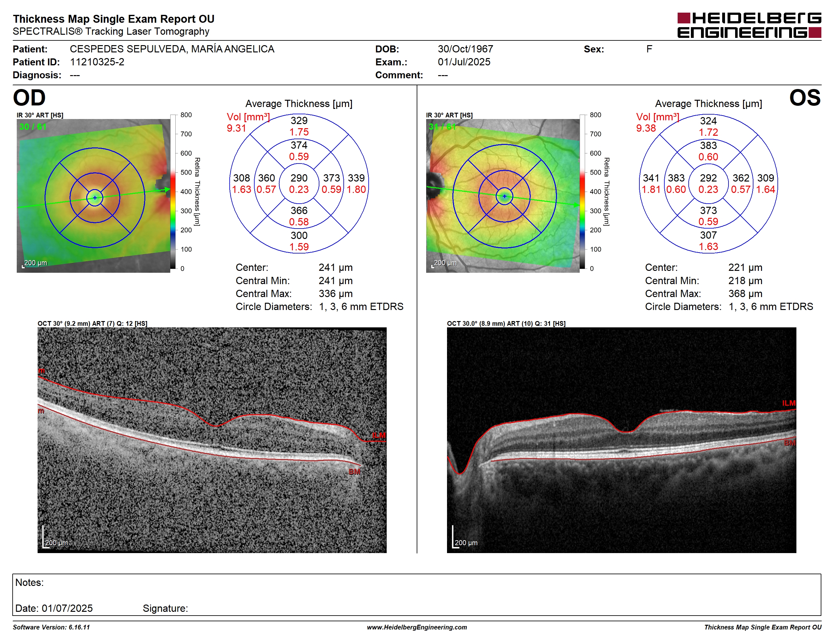Image resolution: width=834 pixels, height=644 pixels.
Task: Click the large OS eye heading
Action: pos(805,98)
